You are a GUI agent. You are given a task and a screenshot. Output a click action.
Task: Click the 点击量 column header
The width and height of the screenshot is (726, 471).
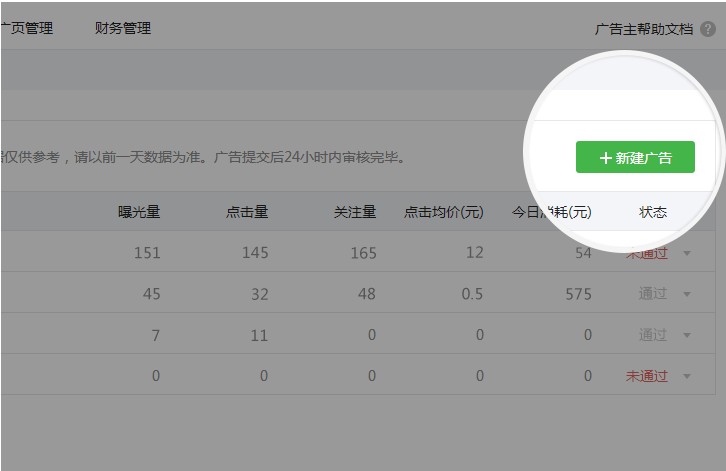coord(247,212)
